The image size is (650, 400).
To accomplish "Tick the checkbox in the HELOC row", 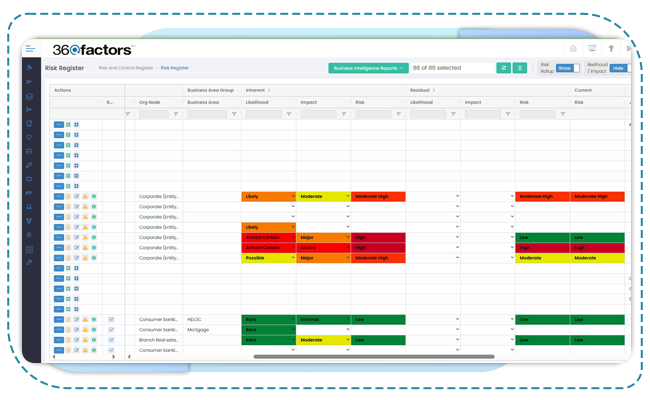I will [x=111, y=319].
